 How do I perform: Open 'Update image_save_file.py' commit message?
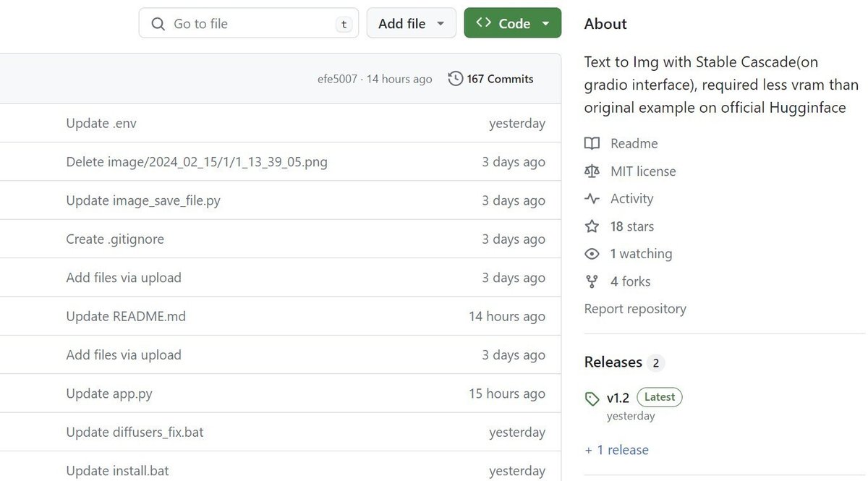point(143,200)
